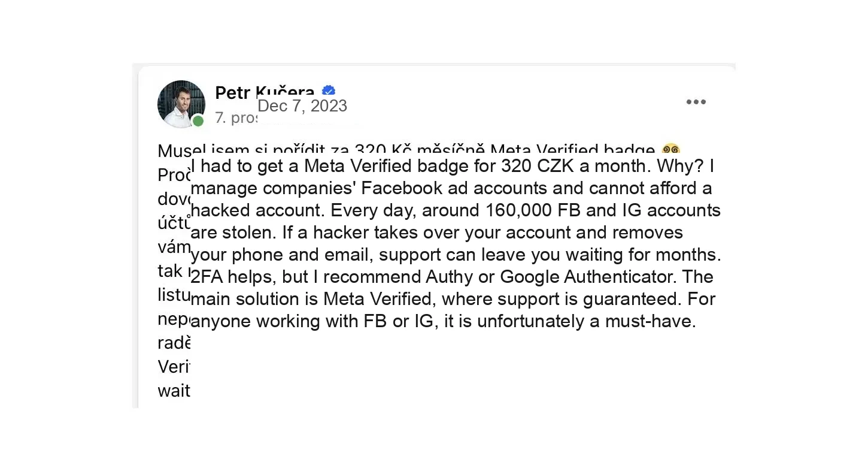Click the line starting 'main solution is Meta Verified'
868x471 pixels.
point(453,299)
